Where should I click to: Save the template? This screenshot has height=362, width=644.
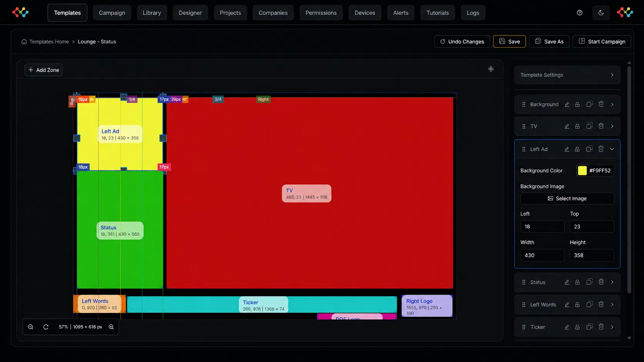point(509,42)
